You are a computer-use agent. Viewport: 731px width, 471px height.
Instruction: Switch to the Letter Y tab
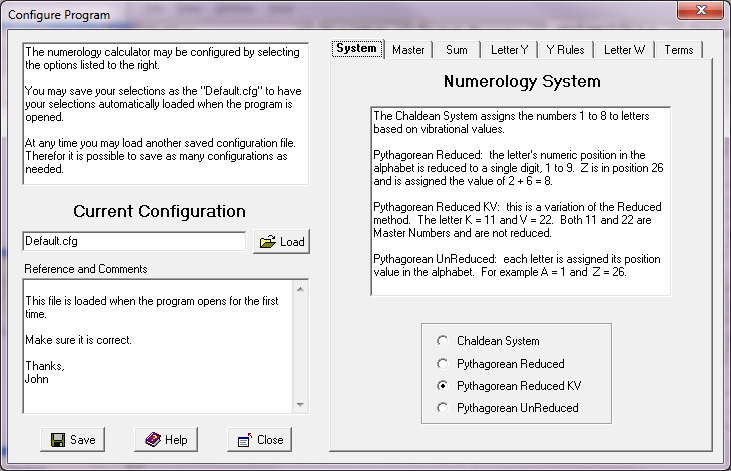(509, 50)
